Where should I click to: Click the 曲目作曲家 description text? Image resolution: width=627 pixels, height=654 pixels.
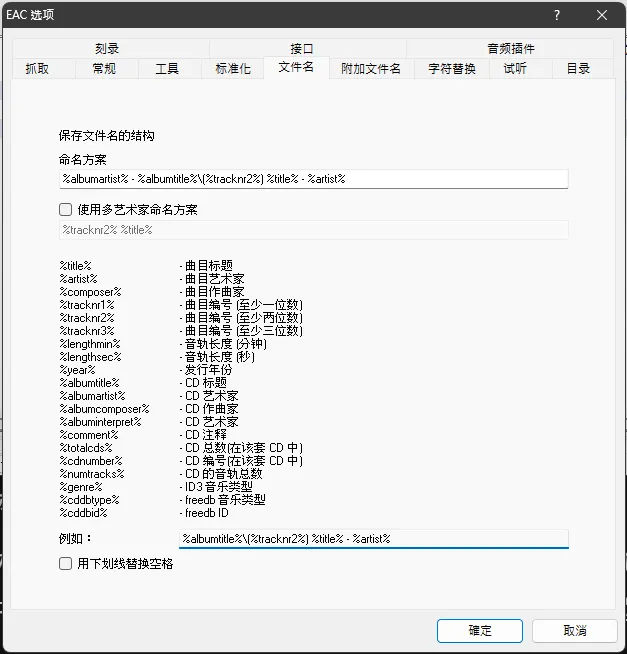(214, 292)
